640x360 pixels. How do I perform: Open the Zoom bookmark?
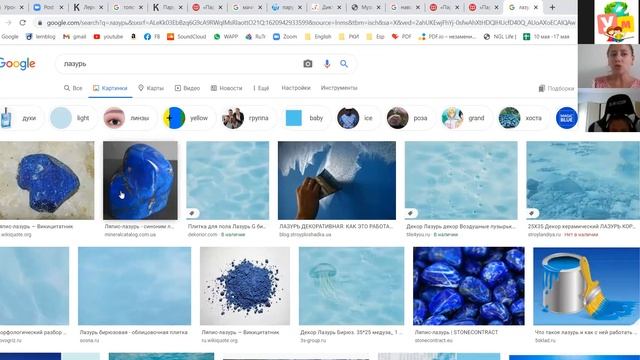pyautogui.click(x=285, y=37)
